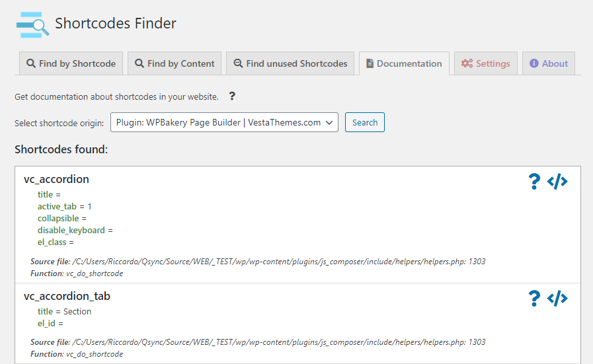Click the Shortcodes found heading
This screenshot has height=364, width=593.
[61, 149]
